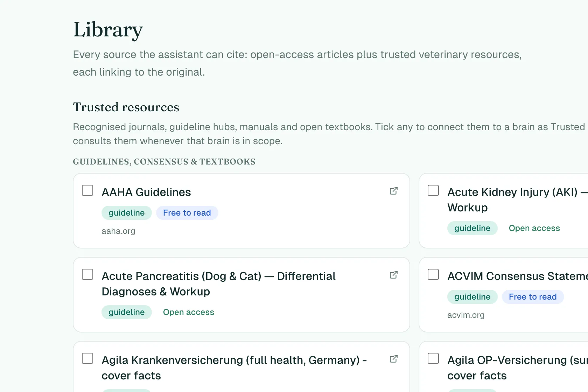This screenshot has width=588, height=392.
Task: Open Agila Krankenversicherung external link icon
Action: coord(394,359)
